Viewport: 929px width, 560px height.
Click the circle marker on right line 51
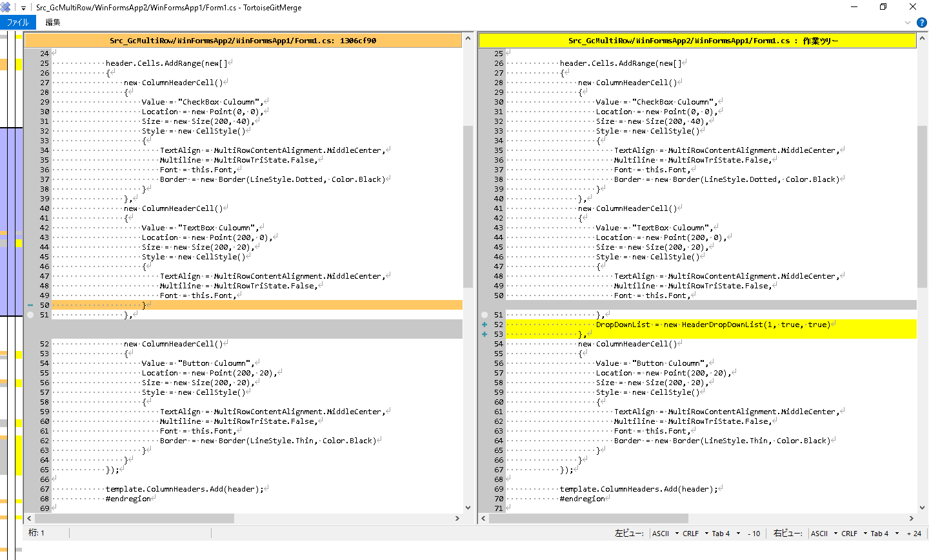(x=484, y=315)
